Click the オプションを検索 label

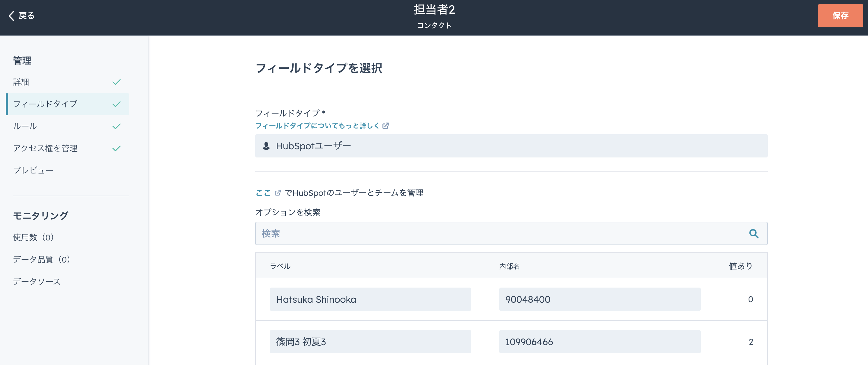coord(287,212)
